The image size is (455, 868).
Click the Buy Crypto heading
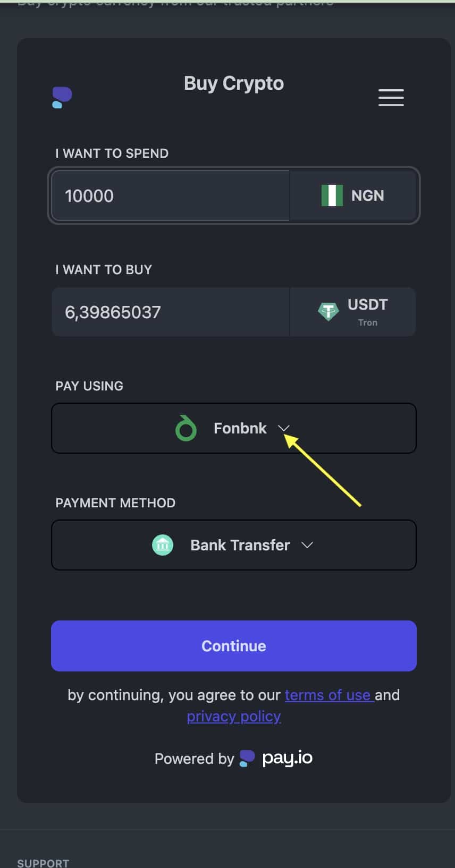coord(234,83)
